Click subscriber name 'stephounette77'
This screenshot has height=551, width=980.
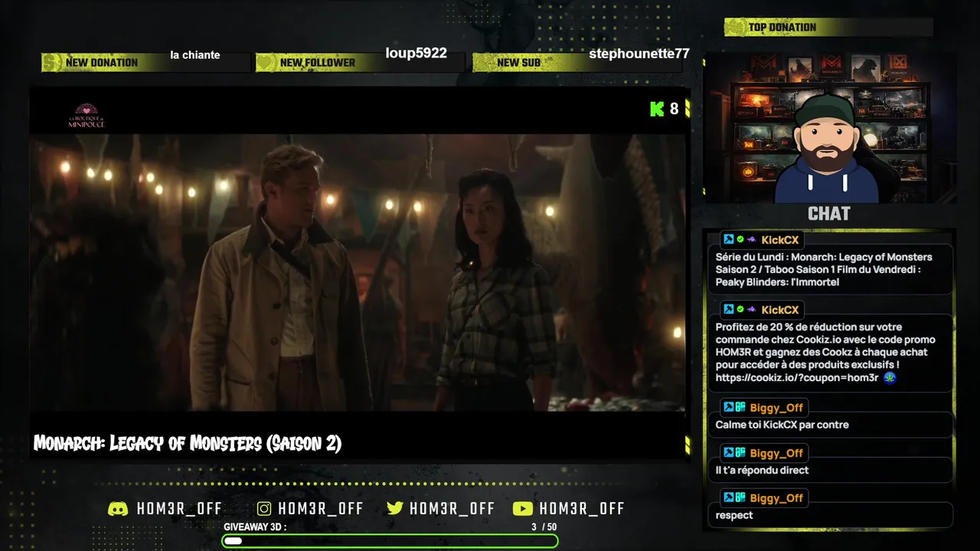(x=639, y=54)
